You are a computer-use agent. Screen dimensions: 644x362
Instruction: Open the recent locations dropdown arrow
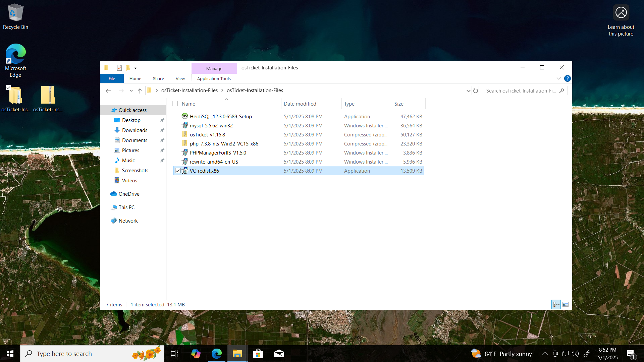tap(131, 90)
